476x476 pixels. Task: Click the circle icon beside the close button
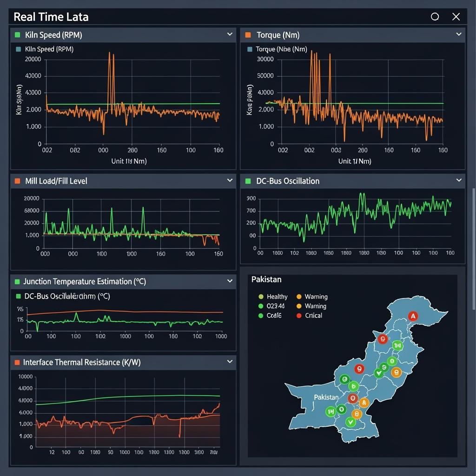click(x=435, y=17)
